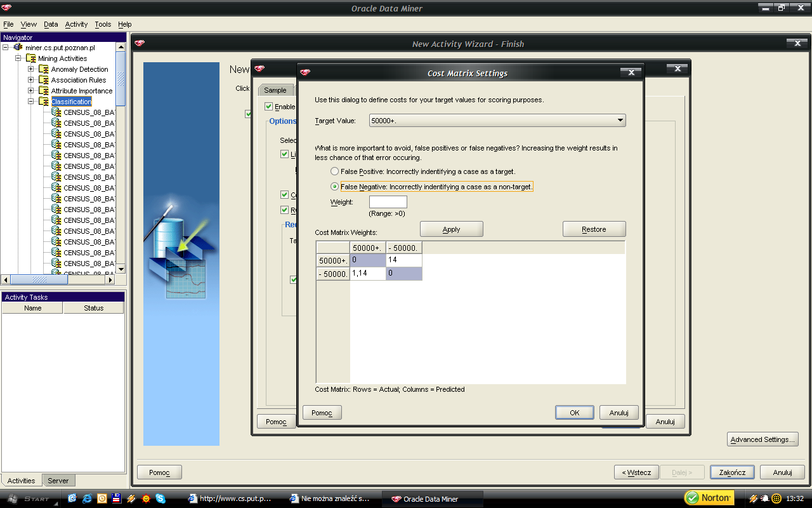The image size is (812, 508).
Task: Click the floppy disk quick launch icon
Action: click(116, 498)
